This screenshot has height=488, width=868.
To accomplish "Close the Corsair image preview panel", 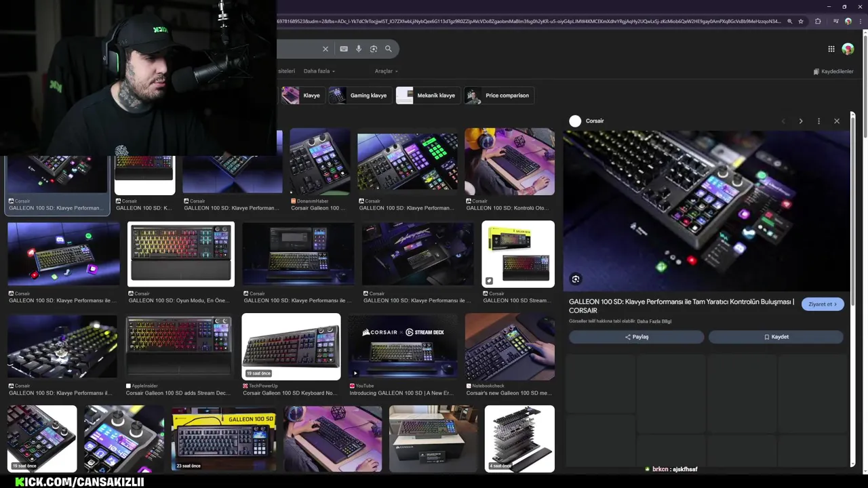I will pos(837,121).
